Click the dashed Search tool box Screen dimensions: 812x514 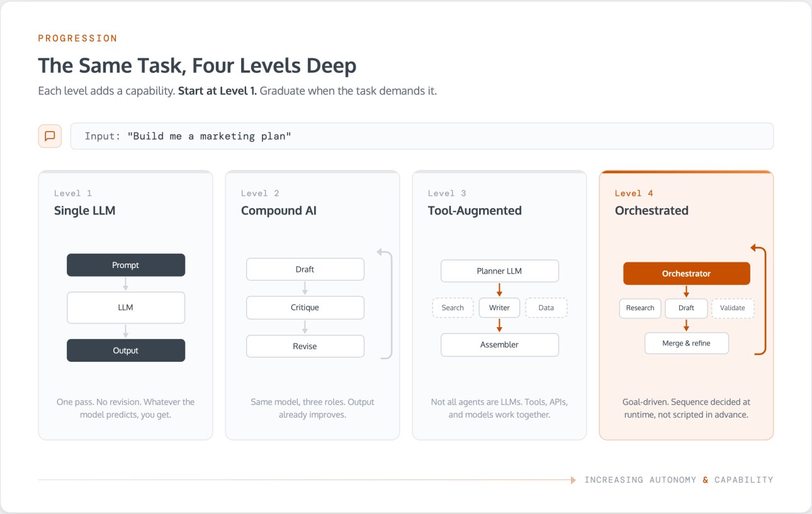click(x=453, y=308)
